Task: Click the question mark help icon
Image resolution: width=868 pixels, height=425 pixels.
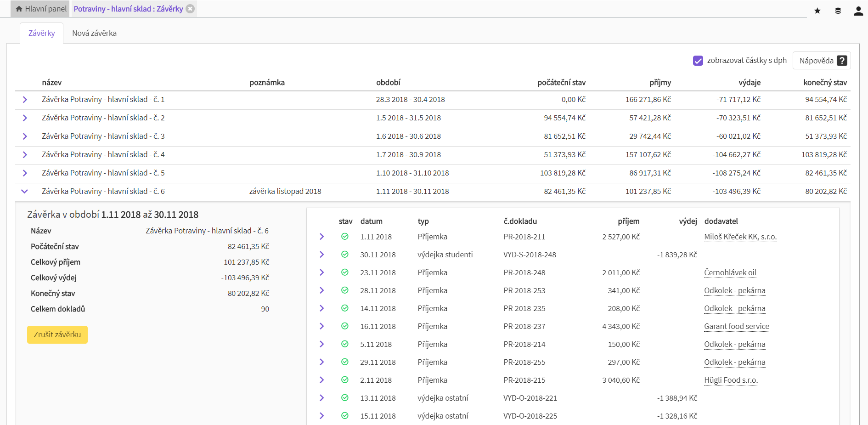Action: (x=842, y=61)
